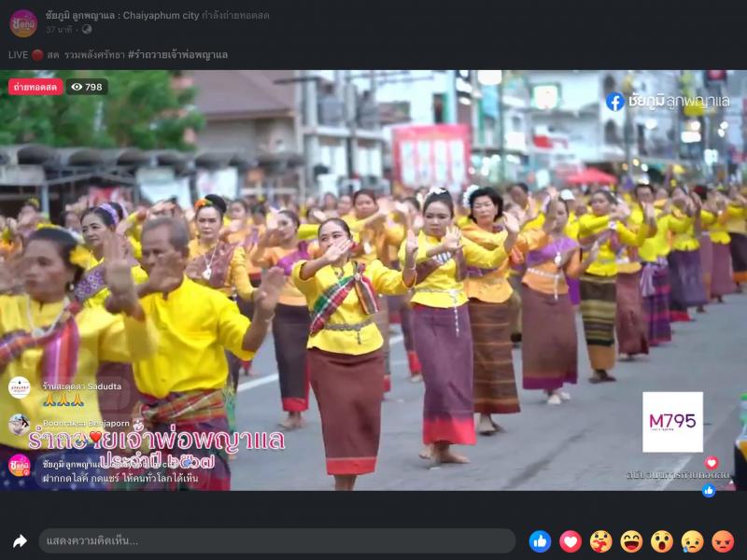Viewport: 747px width, 560px height.
Task: Click the globe public privacy icon
Action: [x=87, y=30]
